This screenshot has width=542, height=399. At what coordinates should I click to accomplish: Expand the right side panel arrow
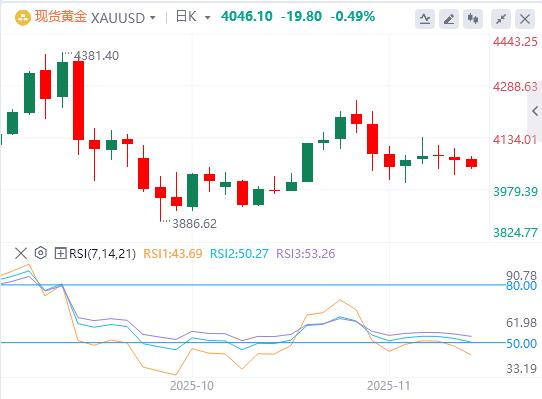click(x=535, y=111)
